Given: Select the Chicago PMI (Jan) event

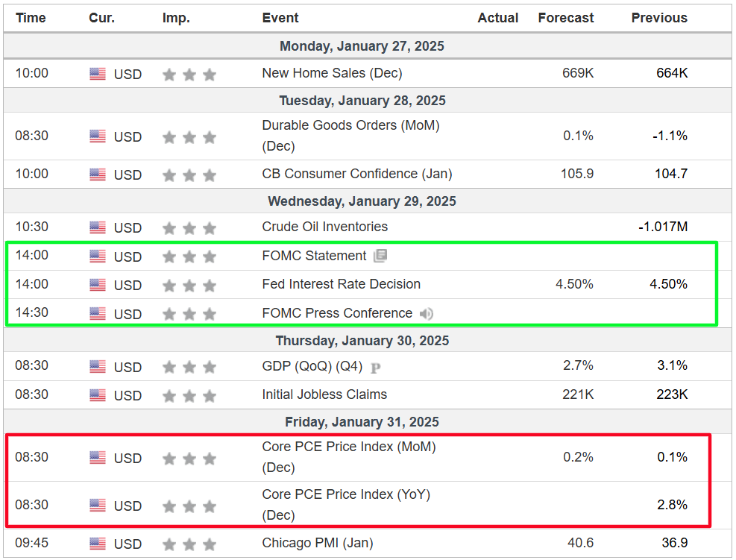Looking at the screenshot, I should coord(317,542).
